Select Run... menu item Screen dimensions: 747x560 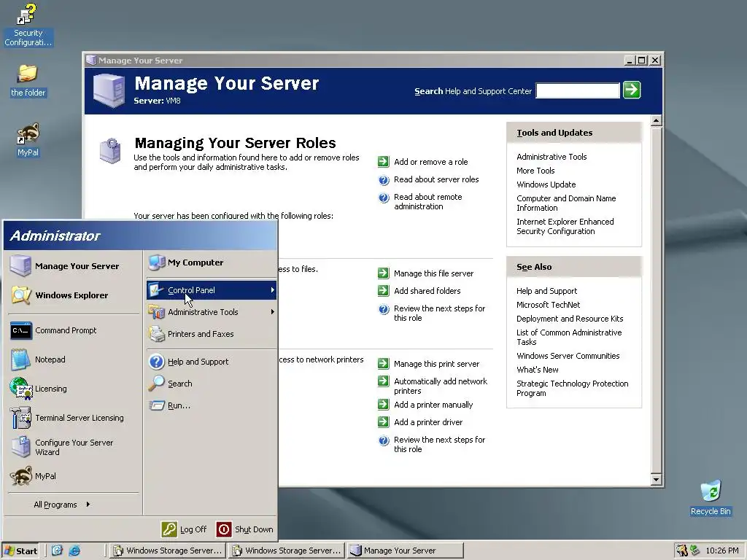[212, 405]
